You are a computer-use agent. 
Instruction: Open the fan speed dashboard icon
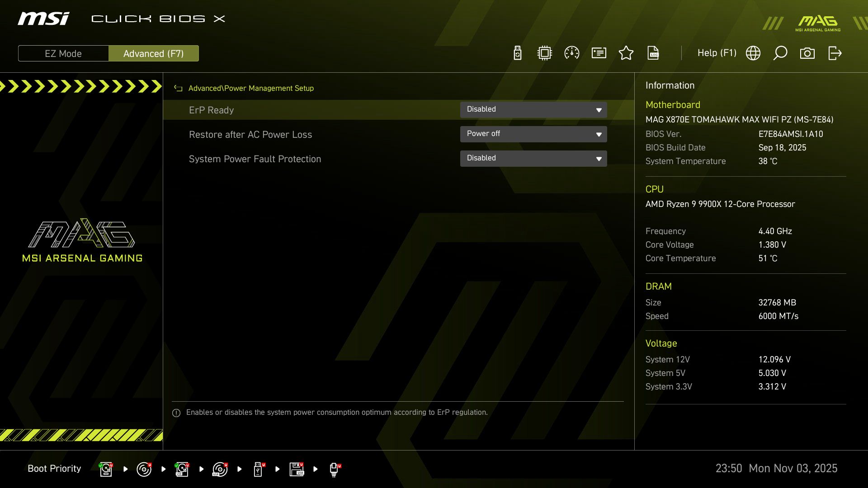click(571, 53)
